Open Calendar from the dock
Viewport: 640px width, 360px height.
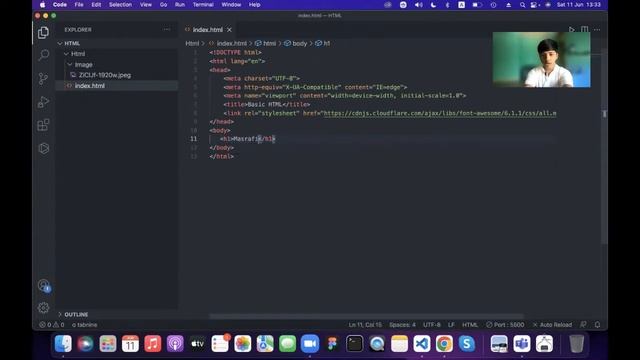click(130, 344)
